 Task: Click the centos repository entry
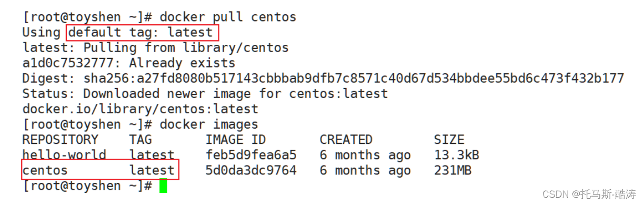[45, 170]
